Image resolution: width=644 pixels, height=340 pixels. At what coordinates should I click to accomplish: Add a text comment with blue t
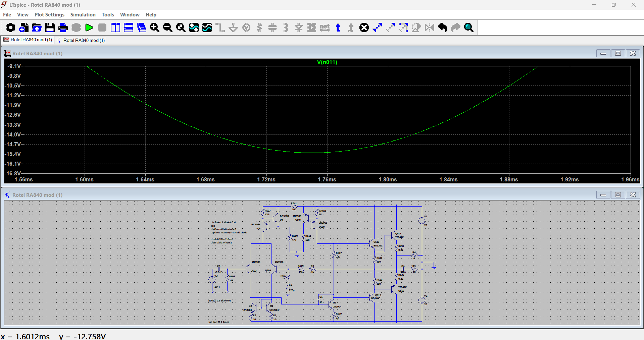click(338, 27)
